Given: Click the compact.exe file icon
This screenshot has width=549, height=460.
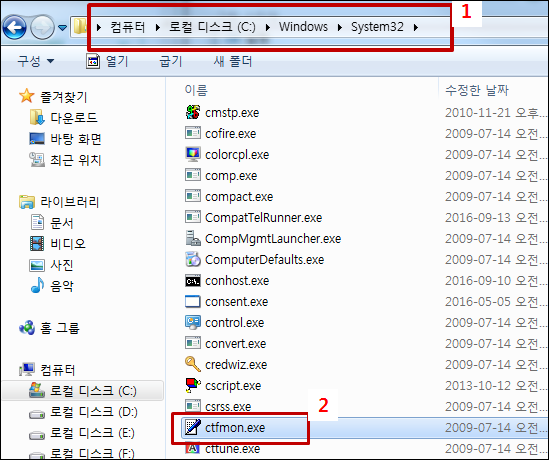Looking at the screenshot, I should coord(193,196).
